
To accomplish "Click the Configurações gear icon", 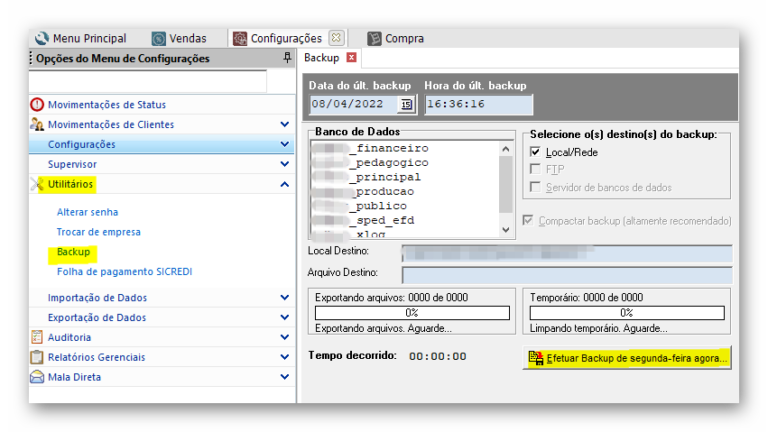I will 240,38.
